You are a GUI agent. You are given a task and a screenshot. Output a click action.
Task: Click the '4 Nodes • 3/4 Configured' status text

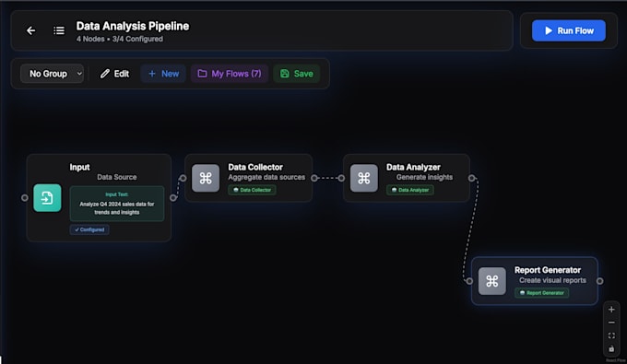[120, 39]
